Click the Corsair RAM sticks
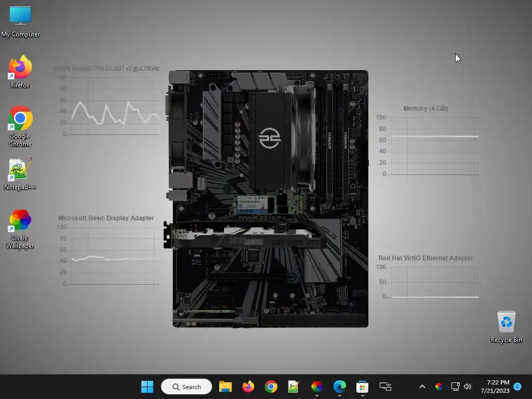 338,141
